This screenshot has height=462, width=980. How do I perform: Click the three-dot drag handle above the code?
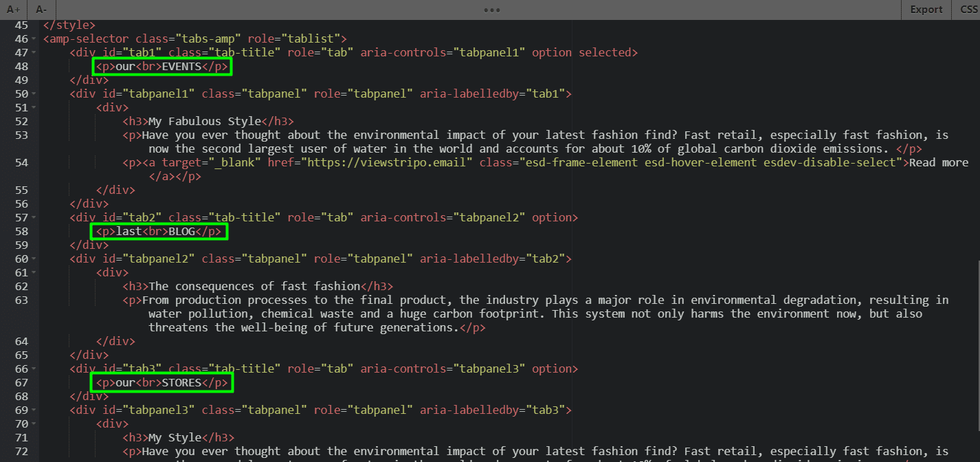pyautogui.click(x=491, y=10)
